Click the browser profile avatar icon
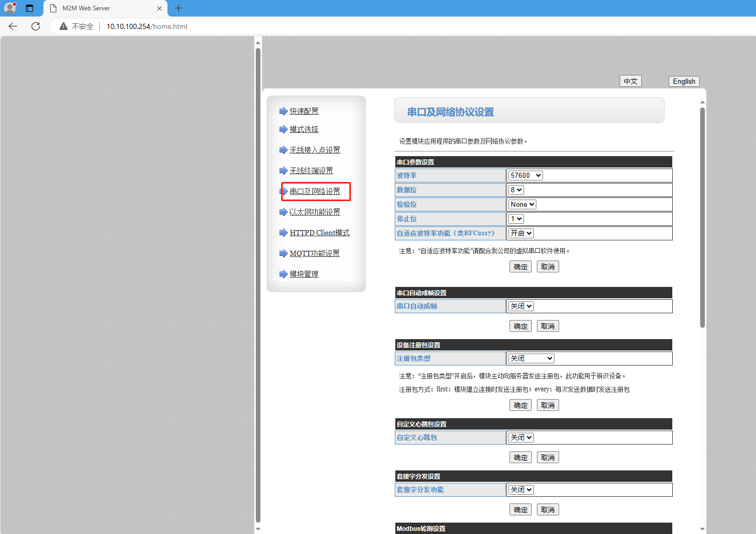 pyautogui.click(x=10, y=8)
